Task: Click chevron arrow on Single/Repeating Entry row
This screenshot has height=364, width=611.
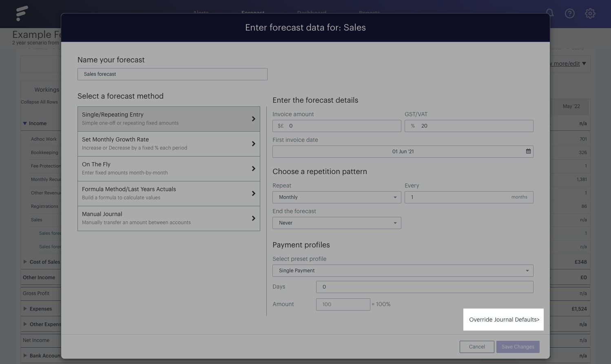Action: [253, 119]
